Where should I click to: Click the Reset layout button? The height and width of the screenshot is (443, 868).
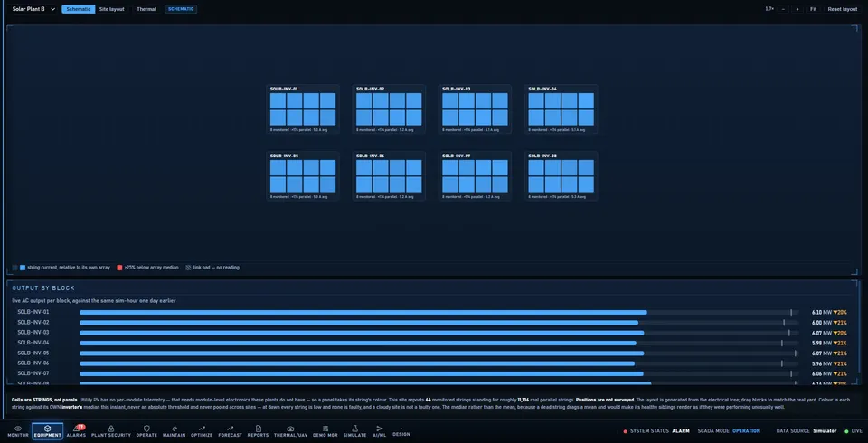pyautogui.click(x=842, y=9)
